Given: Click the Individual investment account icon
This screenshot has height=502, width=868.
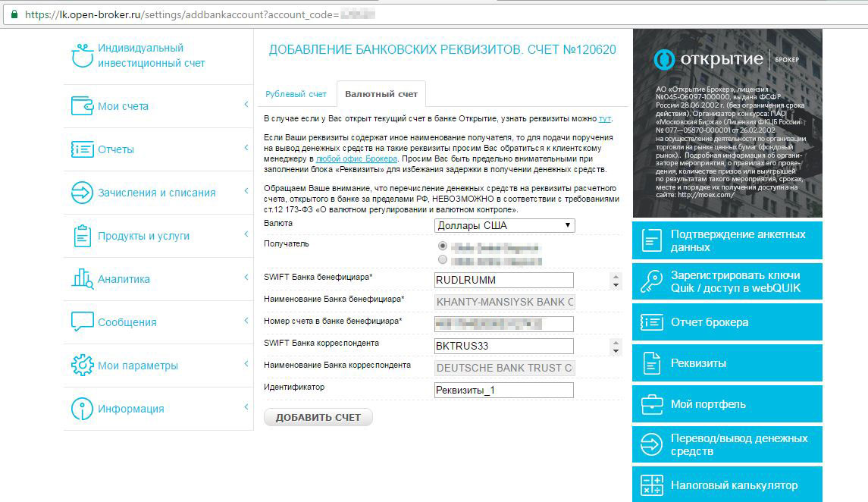Looking at the screenshot, I should [x=83, y=55].
